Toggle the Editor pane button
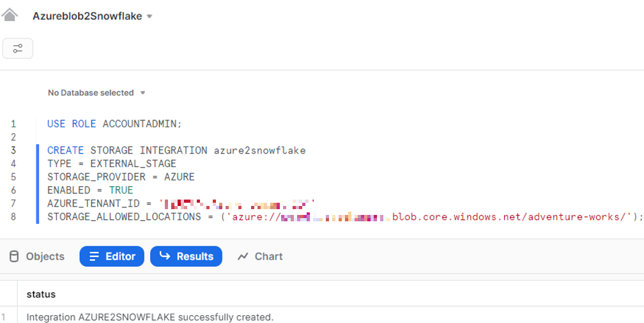644x323 pixels. click(112, 256)
